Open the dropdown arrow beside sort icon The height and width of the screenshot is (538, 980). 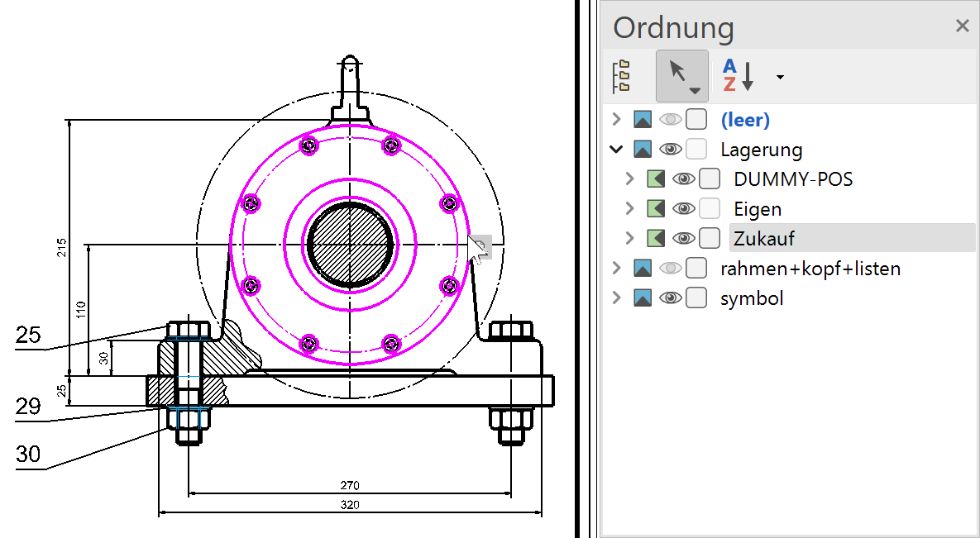coord(780,77)
